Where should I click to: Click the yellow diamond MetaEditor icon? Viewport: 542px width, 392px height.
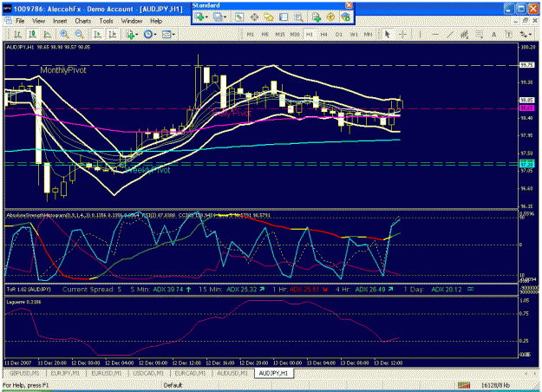tap(330, 17)
